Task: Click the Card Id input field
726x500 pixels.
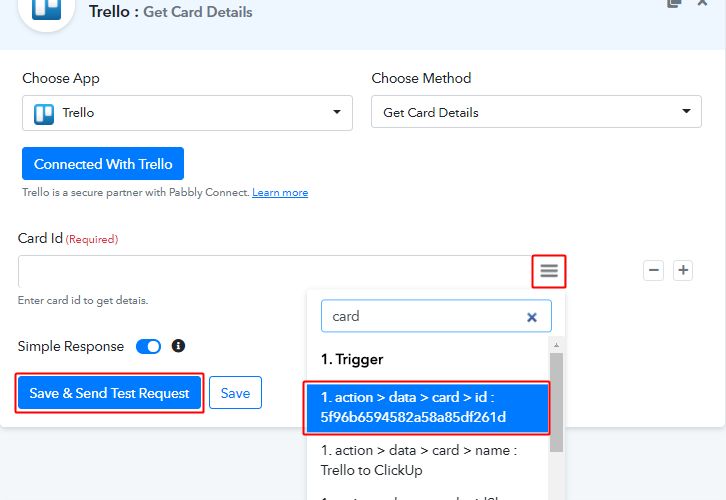Action: [x=275, y=271]
